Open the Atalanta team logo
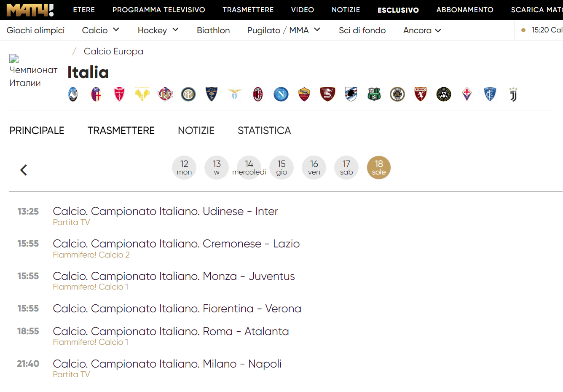Image resolution: width=563 pixels, height=392 pixels. (73, 94)
